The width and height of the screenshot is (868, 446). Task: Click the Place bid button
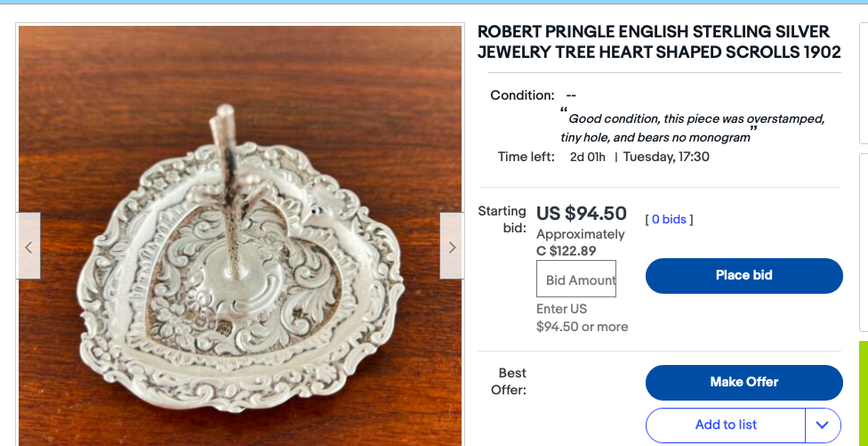[743, 275]
